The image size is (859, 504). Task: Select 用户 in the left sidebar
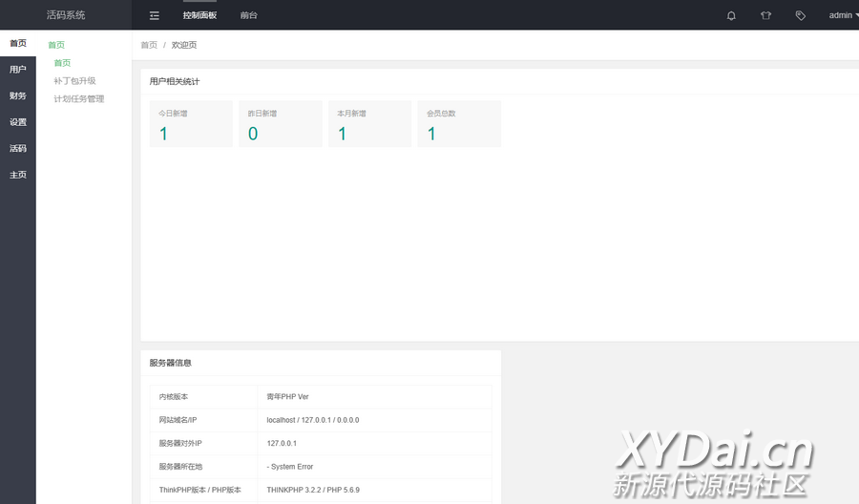coord(18,70)
